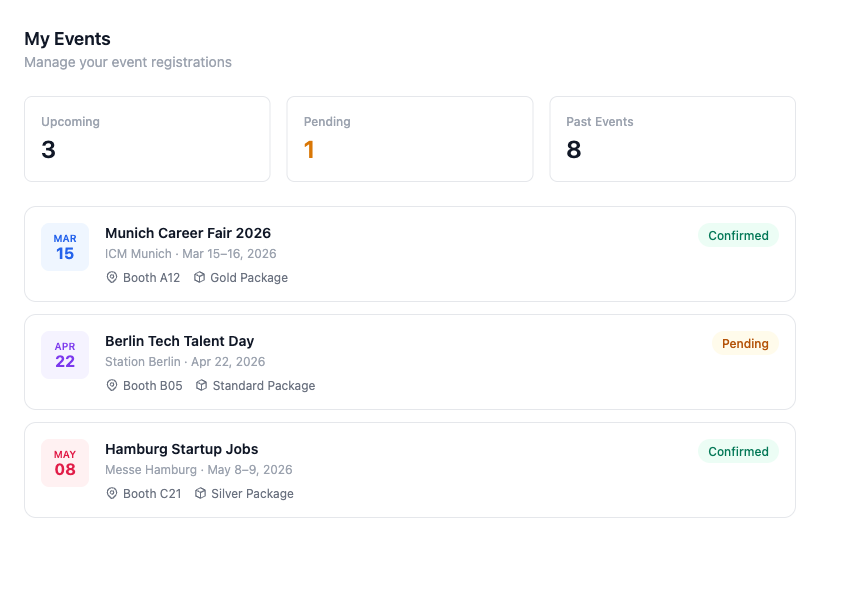The height and width of the screenshot is (600, 860).
Task: Click the package icon next to Standard Package
Action: tap(199, 385)
